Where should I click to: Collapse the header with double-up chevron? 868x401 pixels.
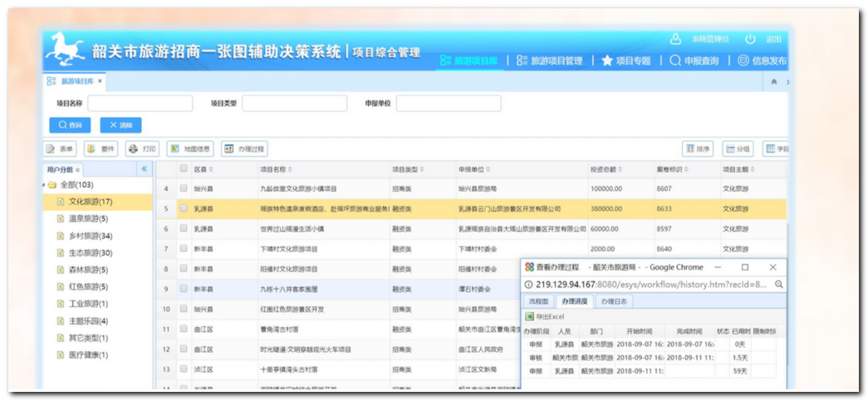tap(774, 81)
